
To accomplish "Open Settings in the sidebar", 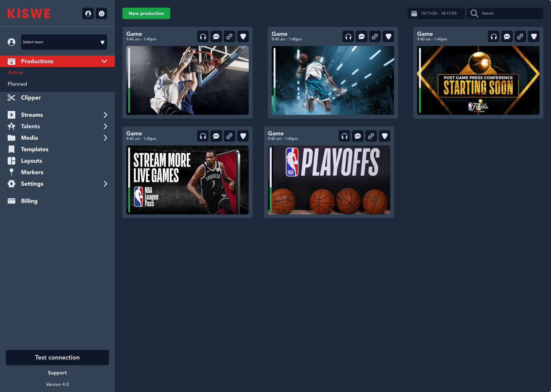I will point(32,184).
